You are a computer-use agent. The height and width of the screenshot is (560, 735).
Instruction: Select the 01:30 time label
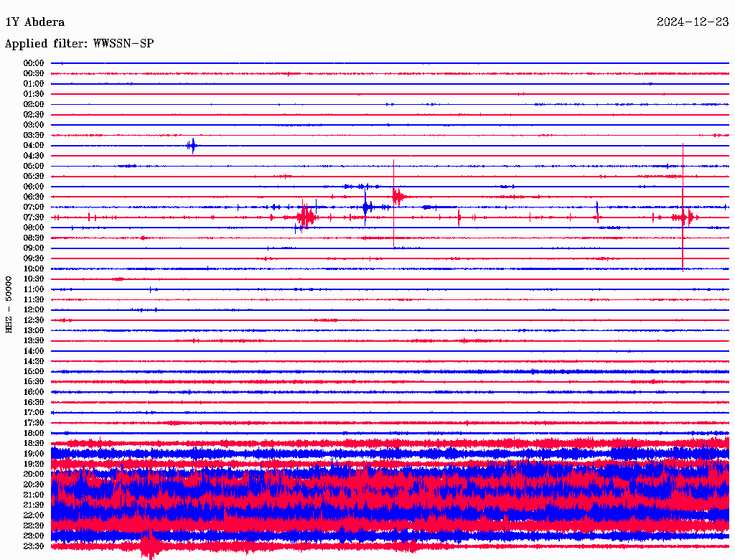click(34, 94)
